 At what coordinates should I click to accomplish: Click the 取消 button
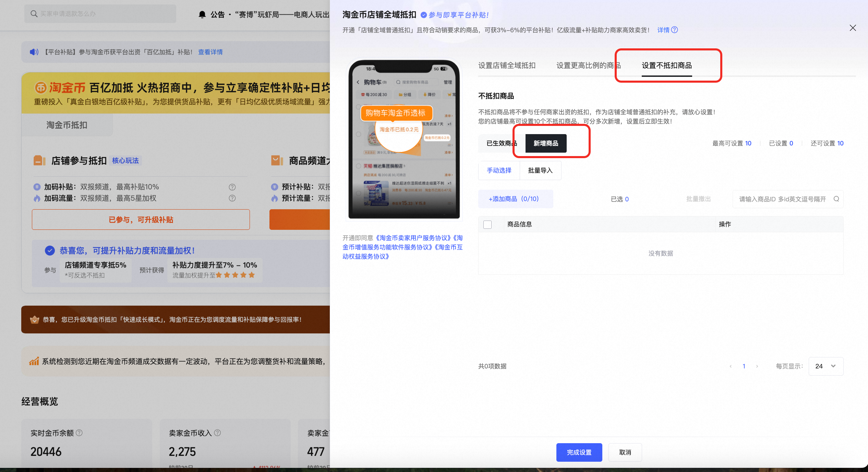tap(625, 452)
